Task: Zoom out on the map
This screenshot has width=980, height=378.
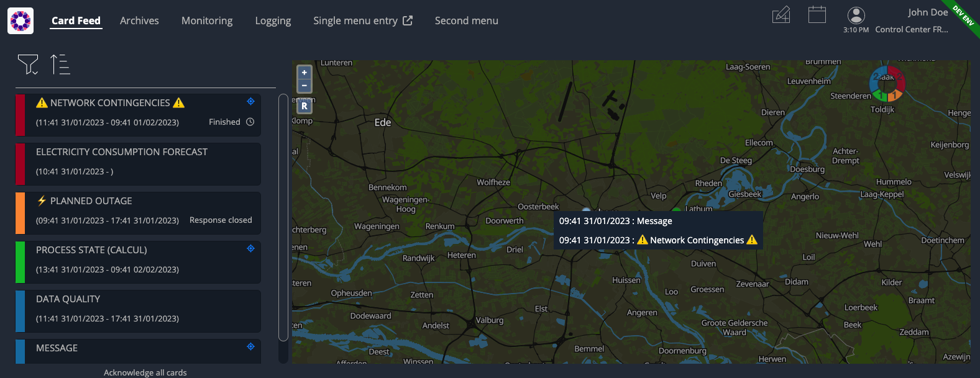Action: pos(305,86)
